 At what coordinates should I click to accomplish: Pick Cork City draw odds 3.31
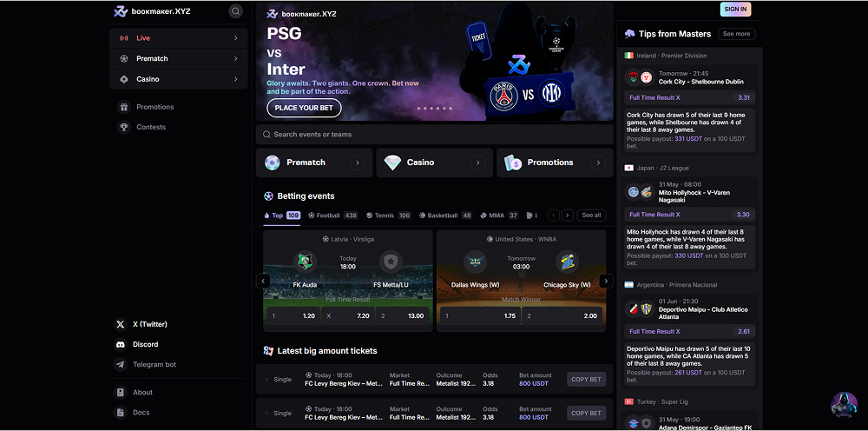[x=690, y=97]
